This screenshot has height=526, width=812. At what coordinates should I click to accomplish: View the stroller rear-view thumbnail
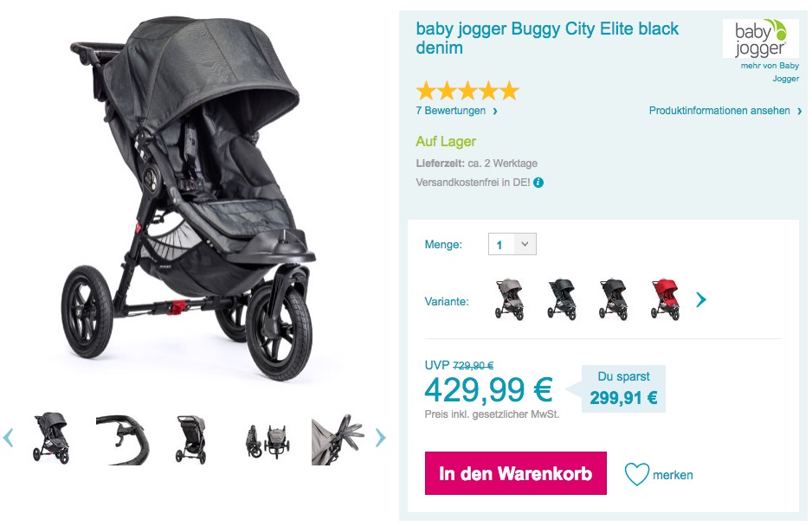[191, 439]
